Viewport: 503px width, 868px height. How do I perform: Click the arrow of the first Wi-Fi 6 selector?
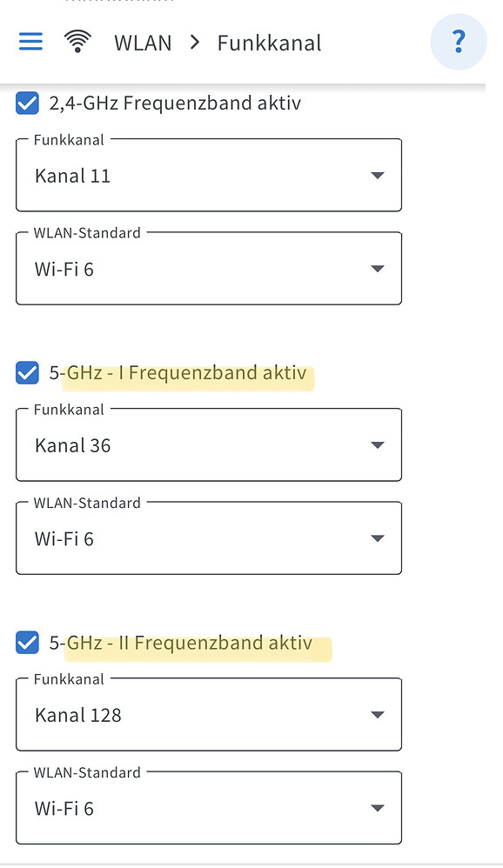(x=378, y=269)
